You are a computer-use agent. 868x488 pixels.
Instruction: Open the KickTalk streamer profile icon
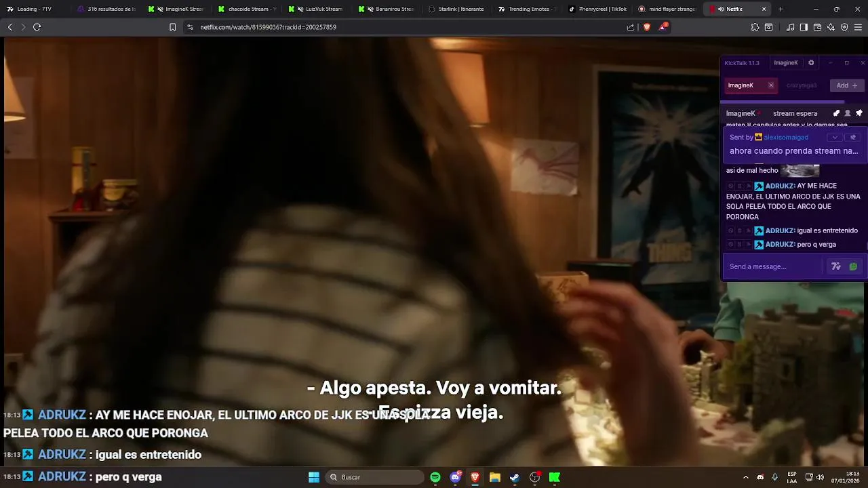pos(848,113)
